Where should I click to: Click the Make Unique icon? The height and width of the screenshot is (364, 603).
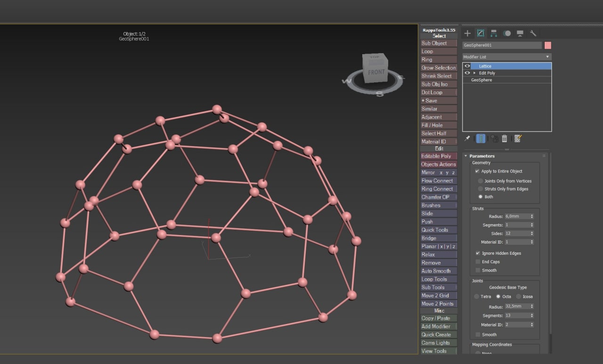(x=494, y=138)
